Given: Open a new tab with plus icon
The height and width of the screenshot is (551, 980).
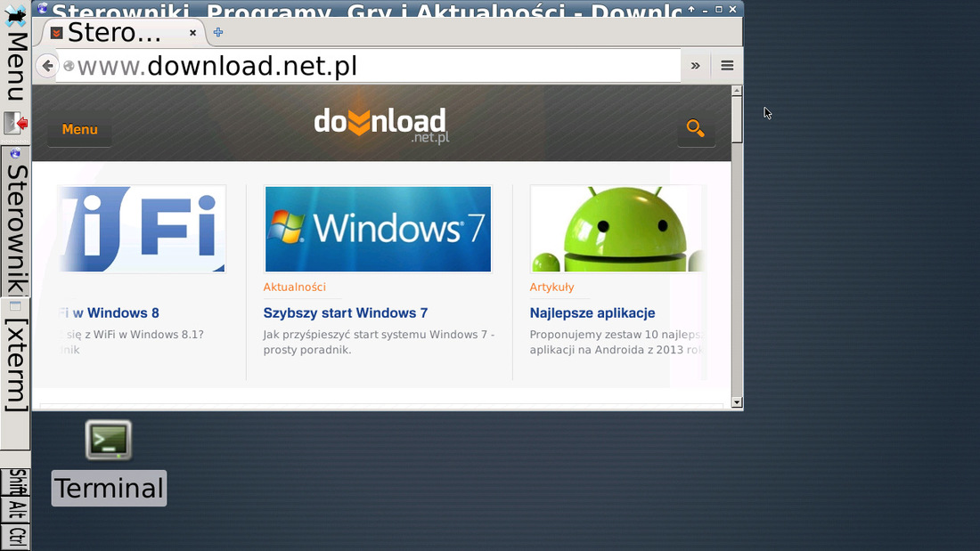Looking at the screenshot, I should (x=218, y=32).
